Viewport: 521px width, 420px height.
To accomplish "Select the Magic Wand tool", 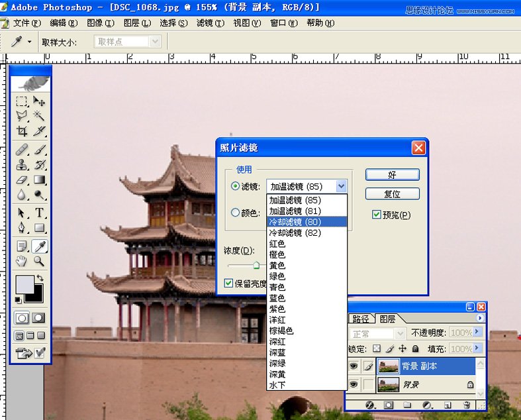I will click(39, 116).
